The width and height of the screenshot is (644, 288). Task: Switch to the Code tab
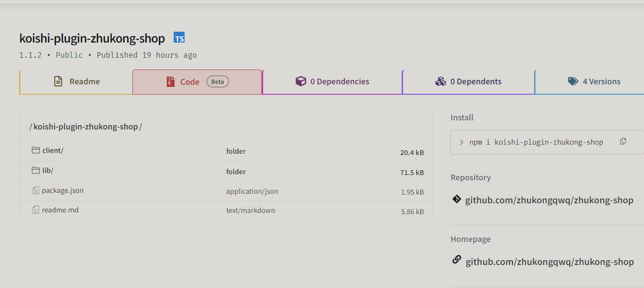[197, 82]
